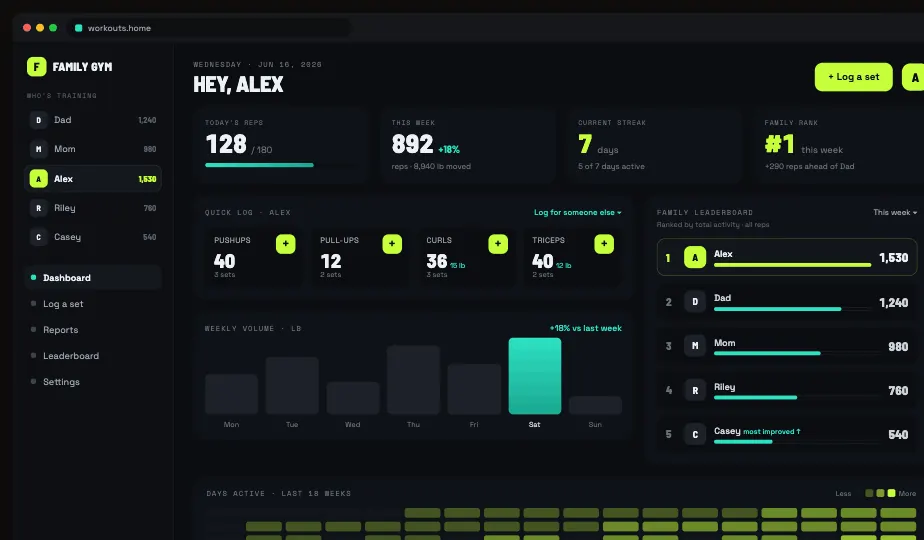Click Casey's avatar in the leaderboard
Screen dimensions: 924x540
pyautogui.click(x=695, y=434)
